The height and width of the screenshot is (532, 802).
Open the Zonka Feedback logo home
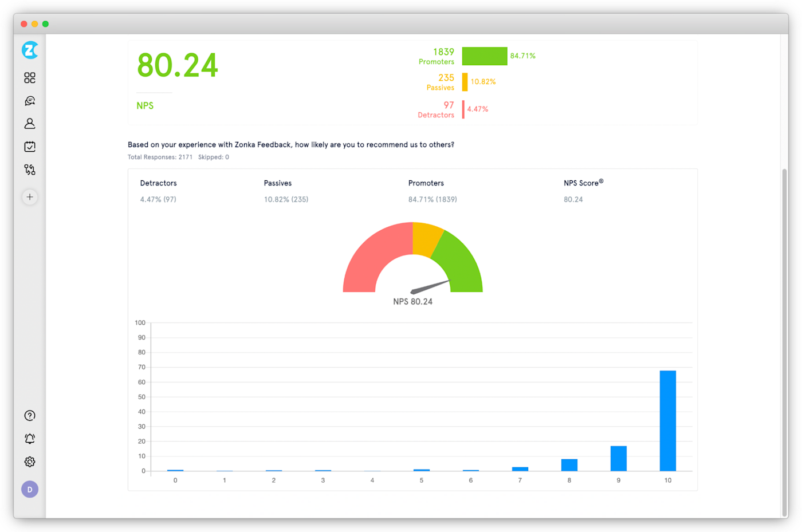click(x=30, y=50)
